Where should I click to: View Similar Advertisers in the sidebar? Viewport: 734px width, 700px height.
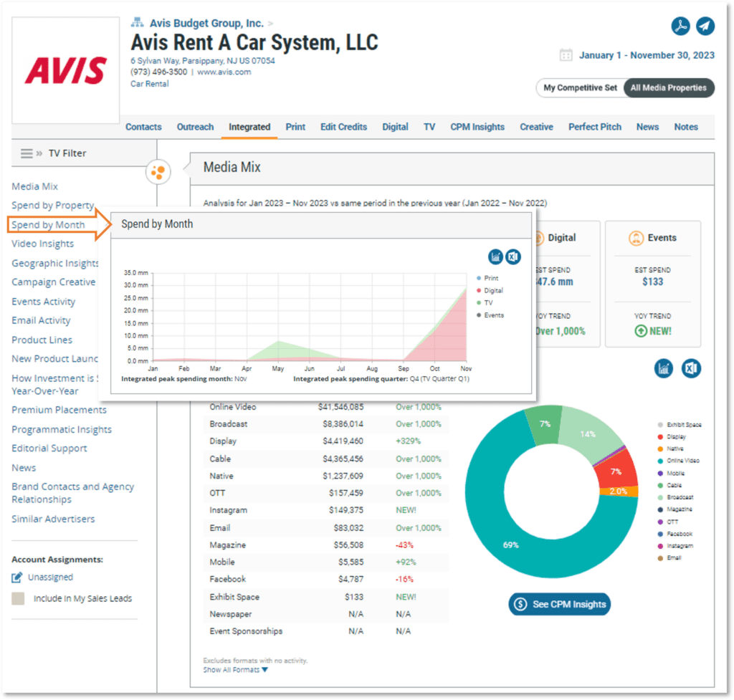coord(53,519)
